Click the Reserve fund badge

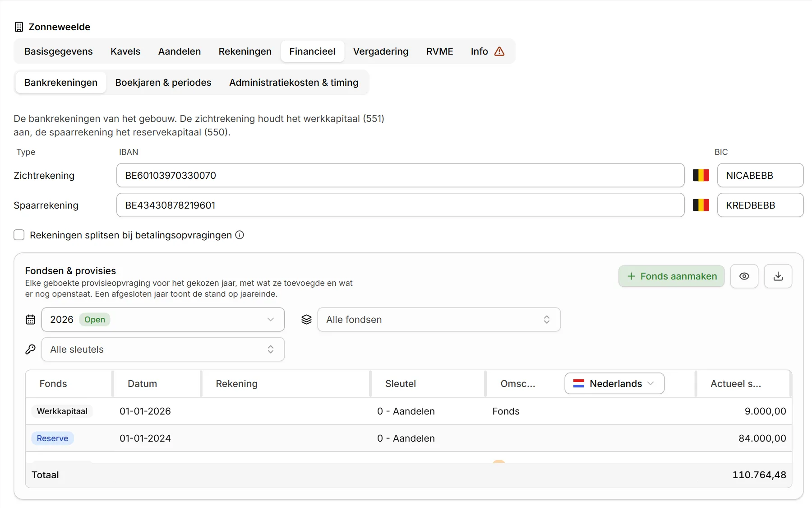[52, 438]
